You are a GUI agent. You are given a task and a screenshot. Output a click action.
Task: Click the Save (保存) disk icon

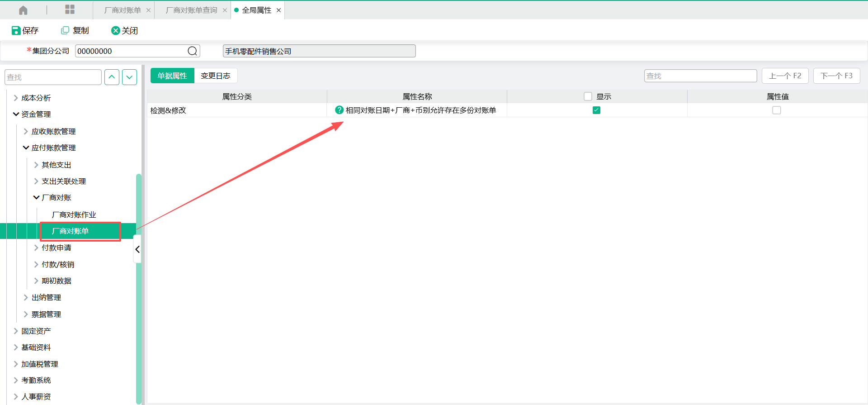[16, 30]
